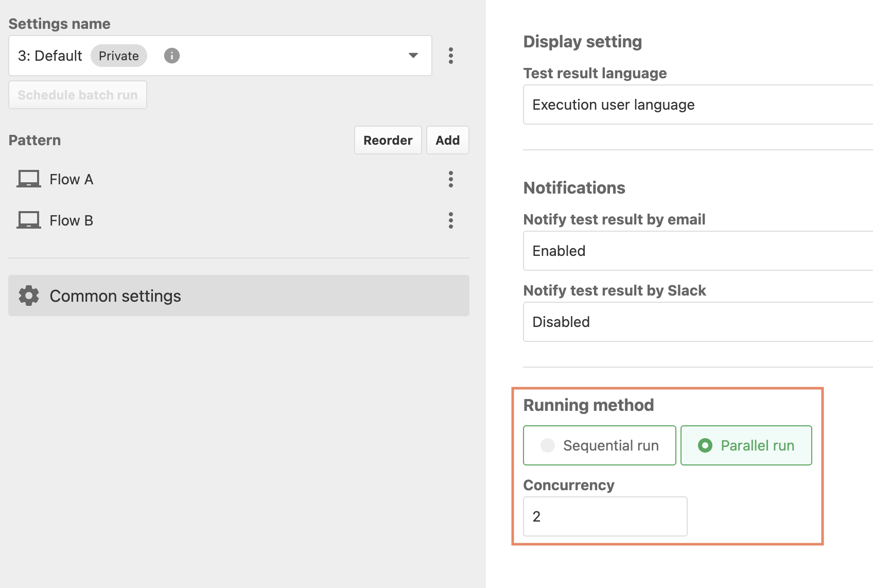Select the Flow A pattern
This screenshot has width=873, height=588.
226,179
